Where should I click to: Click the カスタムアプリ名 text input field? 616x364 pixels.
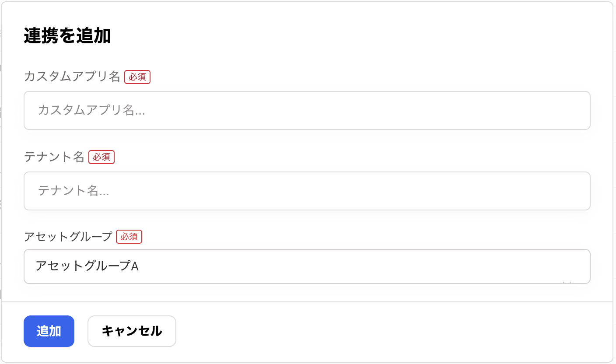tap(306, 110)
